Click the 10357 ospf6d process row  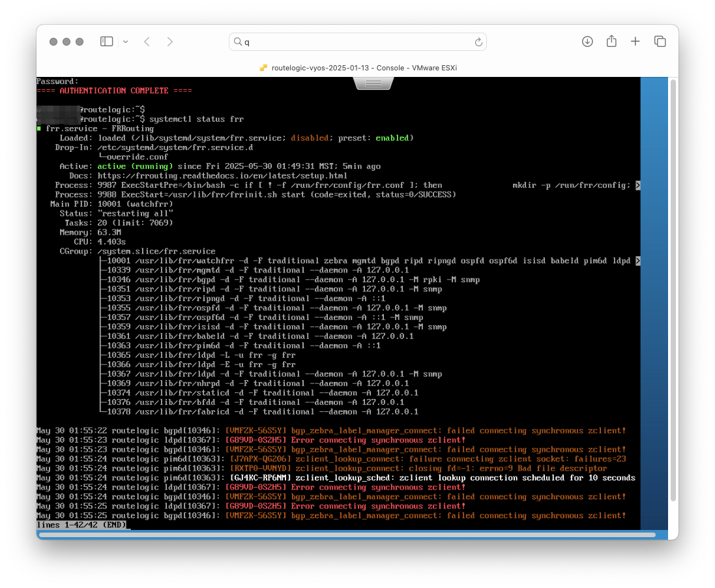tap(265, 317)
